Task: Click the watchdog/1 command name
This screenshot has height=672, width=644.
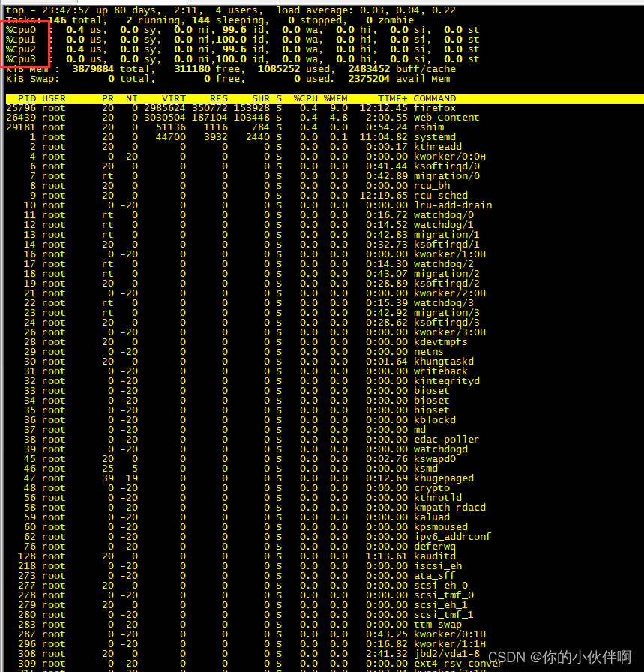Action: 444,225
